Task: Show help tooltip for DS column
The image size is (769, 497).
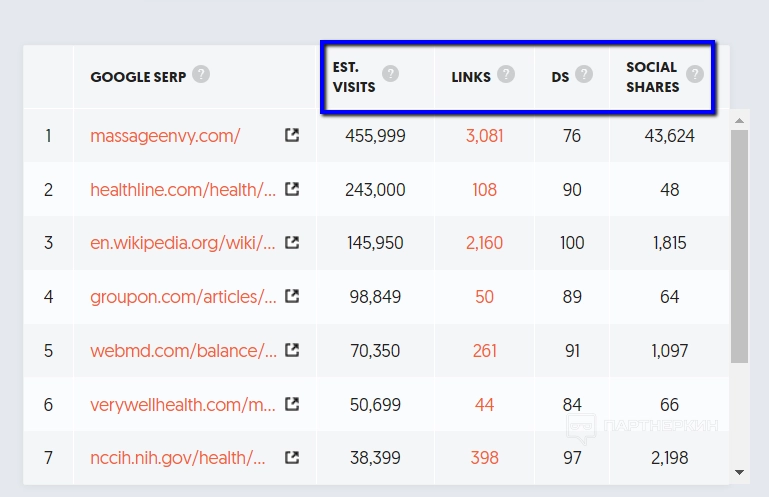Action: tap(584, 74)
